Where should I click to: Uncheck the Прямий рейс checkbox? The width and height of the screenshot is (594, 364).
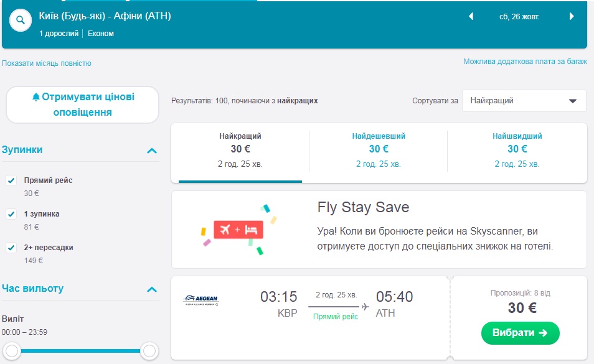pyautogui.click(x=11, y=180)
